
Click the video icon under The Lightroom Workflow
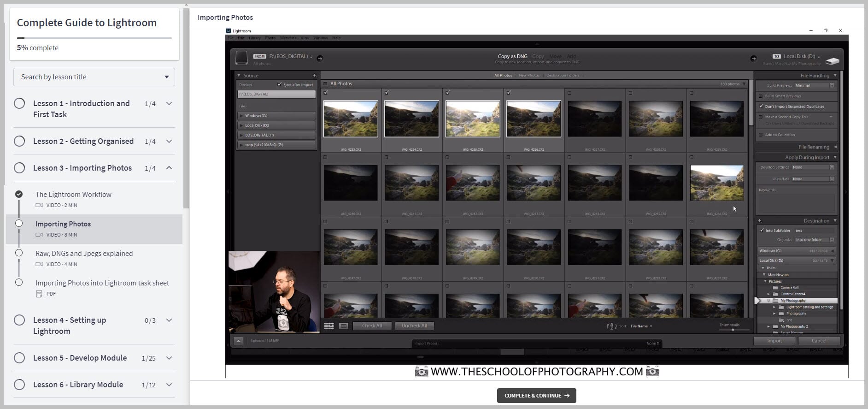(39, 205)
